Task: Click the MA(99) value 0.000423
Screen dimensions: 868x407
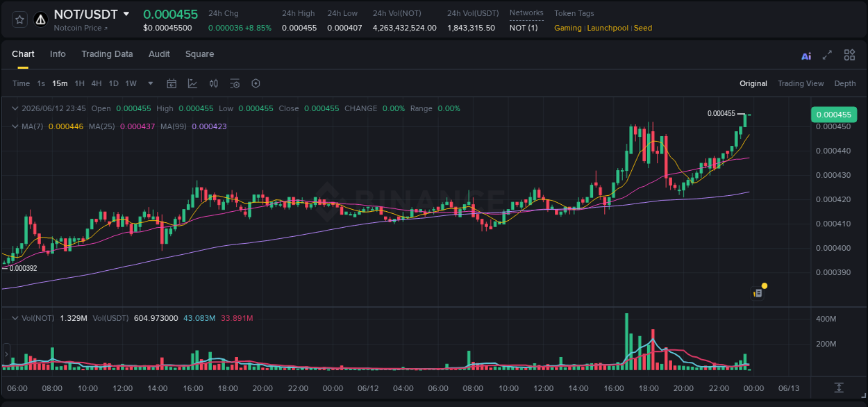Action: click(x=209, y=126)
